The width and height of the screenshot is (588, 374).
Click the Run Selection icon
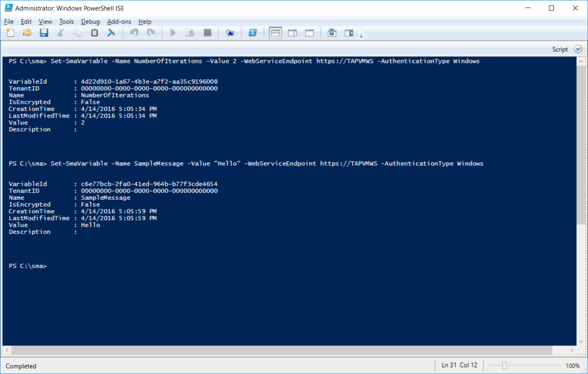[190, 32]
